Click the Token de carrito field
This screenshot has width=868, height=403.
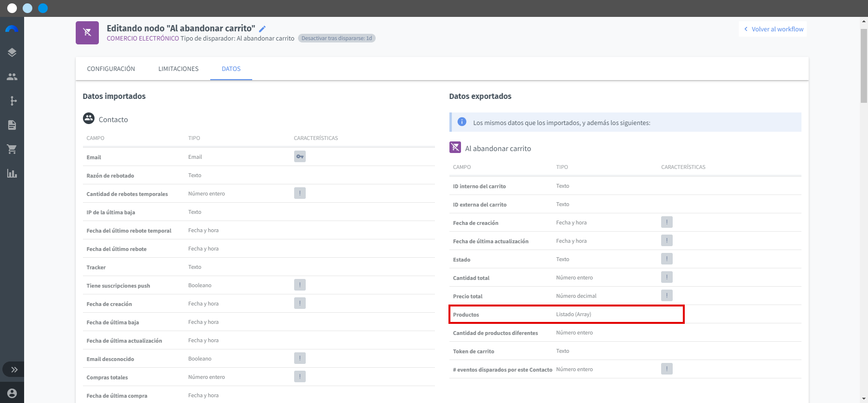coord(474,351)
